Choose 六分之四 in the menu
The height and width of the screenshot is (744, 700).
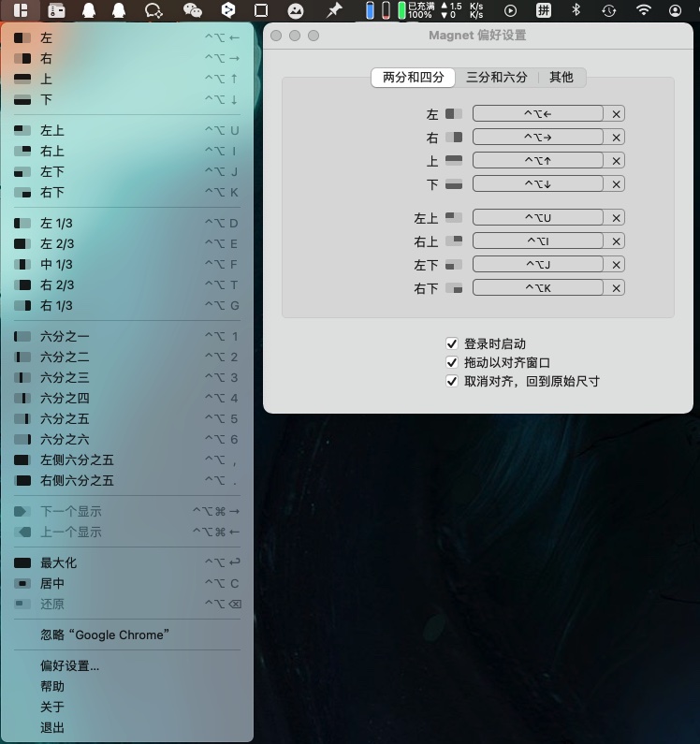(126, 398)
